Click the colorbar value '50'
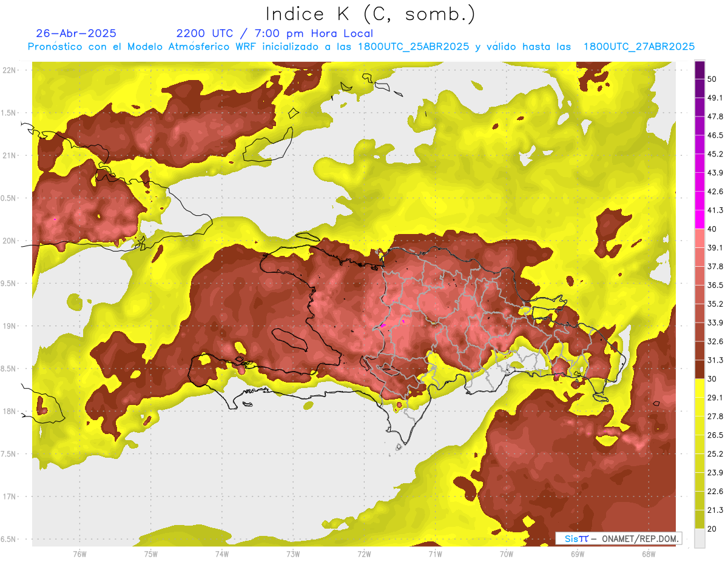Viewport: 728px width, 562px height. tap(713, 79)
